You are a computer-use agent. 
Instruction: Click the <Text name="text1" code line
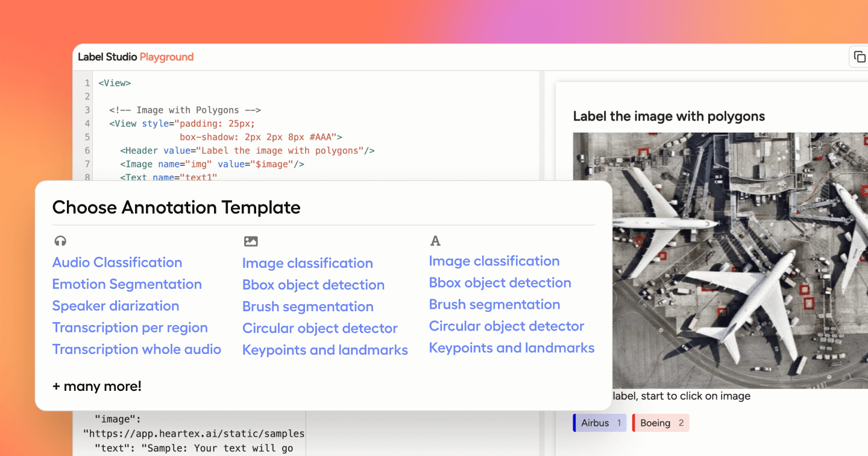pos(168,177)
